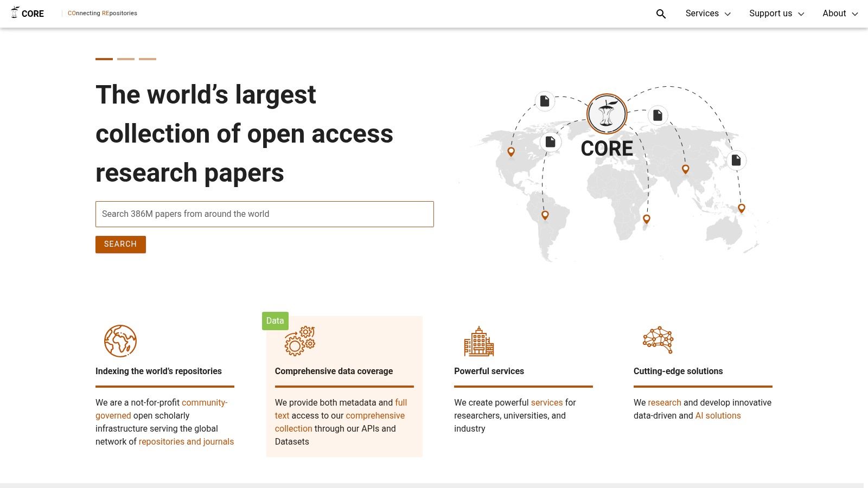Image resolution: width=868 pixels, height=488 pixels.
Task: Open search via the magnifying glass icon
Action: coord(661,14)
